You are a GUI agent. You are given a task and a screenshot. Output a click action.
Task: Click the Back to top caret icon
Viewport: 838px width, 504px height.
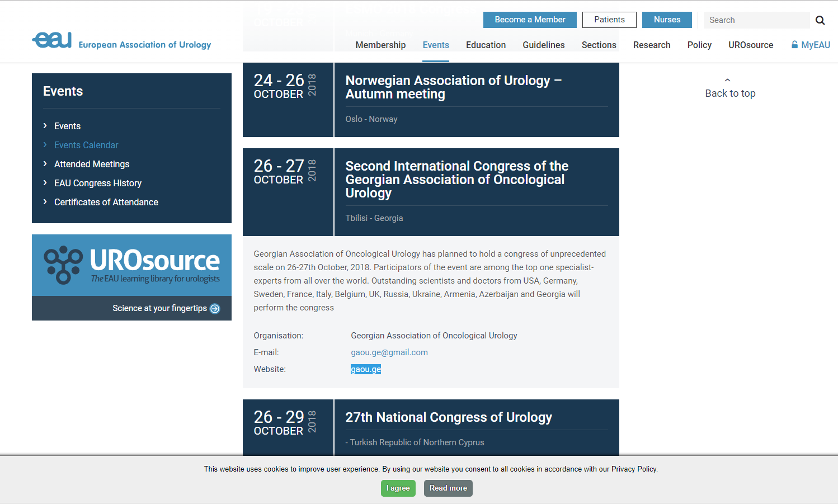point(727,81)
